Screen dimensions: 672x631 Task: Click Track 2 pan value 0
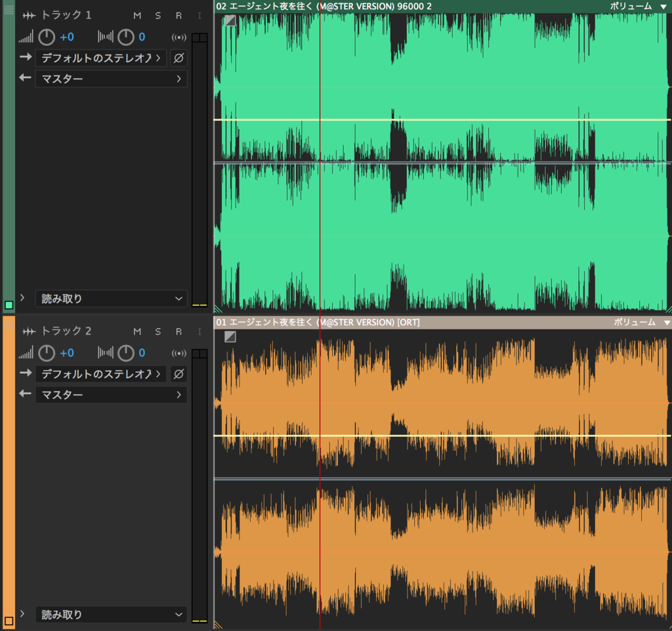(x=142, y=353)
